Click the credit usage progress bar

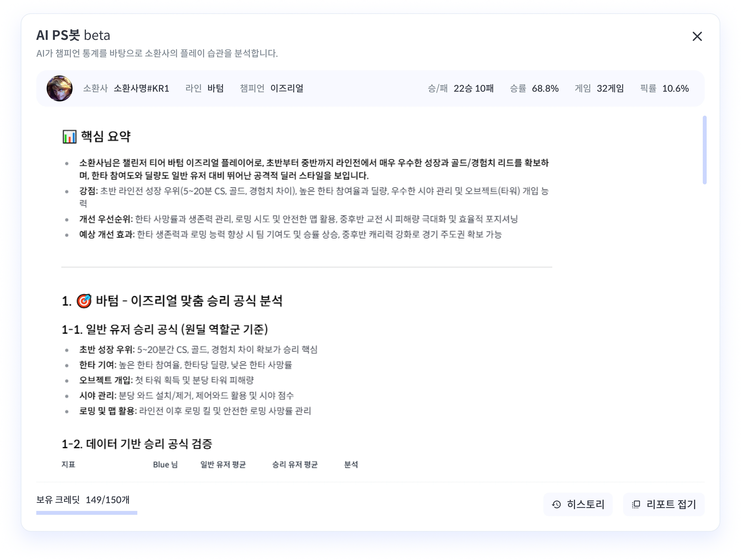[x=87, y=513]
